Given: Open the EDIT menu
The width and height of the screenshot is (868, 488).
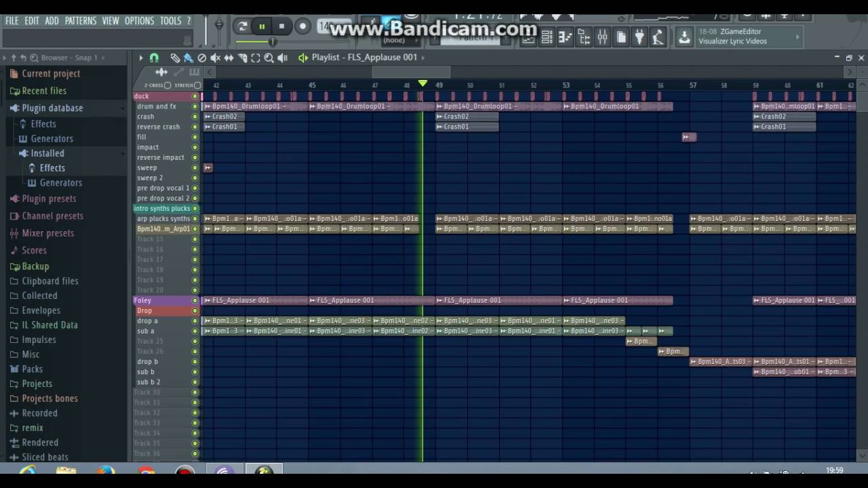Looking at the screenshot, I should click(32, 21).
